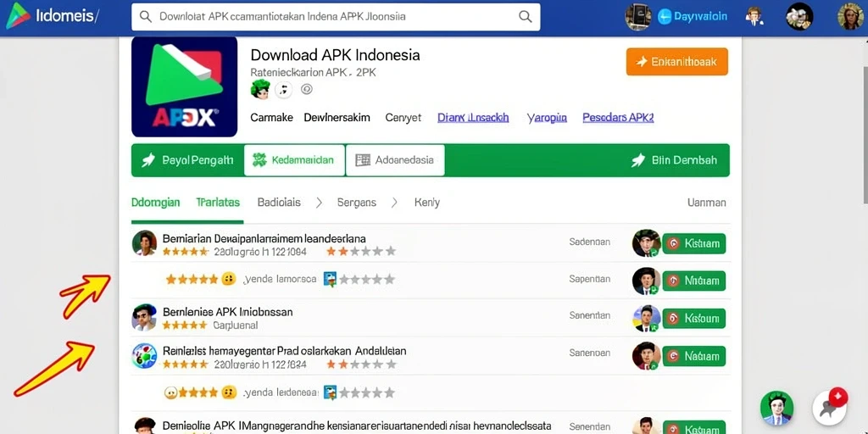Viewport: 868px width, 434px height.
Task: Click the chevron after Sergans
Action: [x=394, y=203]
